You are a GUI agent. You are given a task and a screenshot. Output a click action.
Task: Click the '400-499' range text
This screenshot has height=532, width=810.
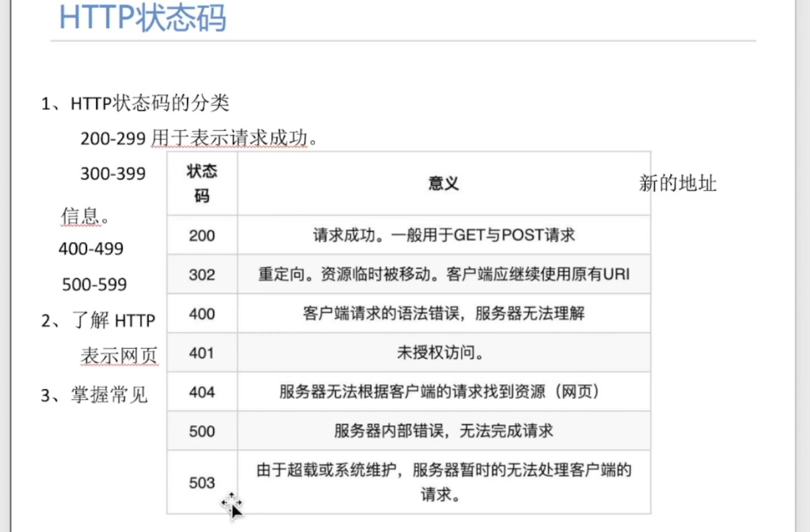(x=91, y=249)
